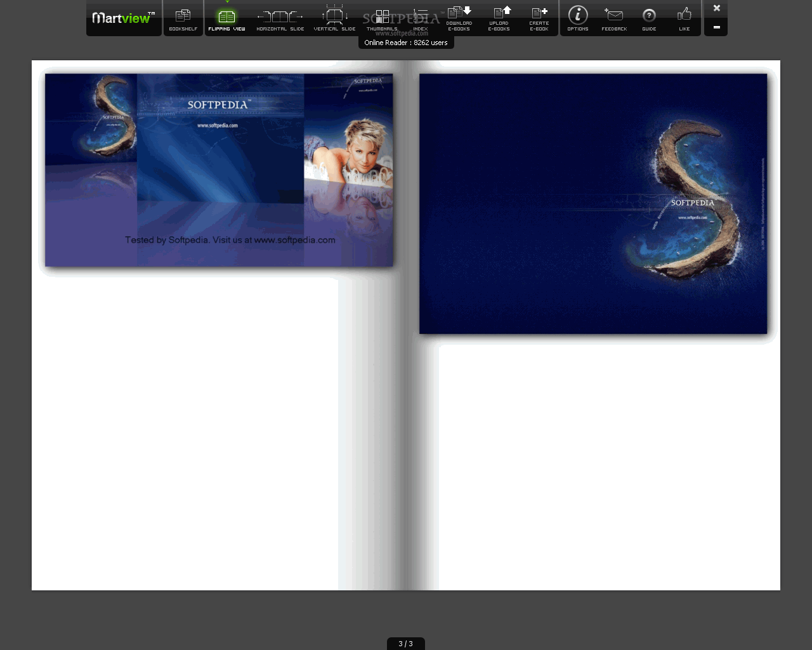Open Upload E-Books
Viewport: 812px width, 650px height.
tap(499, 19)
